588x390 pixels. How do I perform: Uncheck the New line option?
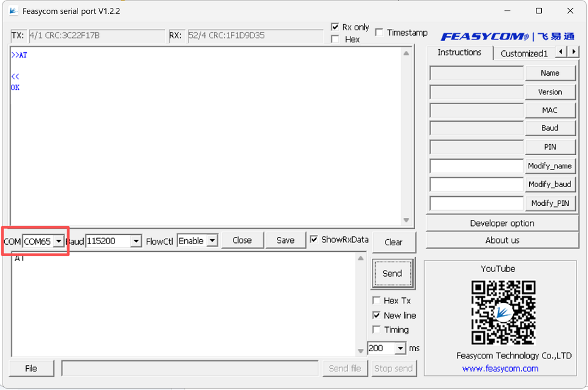click(x=376, y=316)
